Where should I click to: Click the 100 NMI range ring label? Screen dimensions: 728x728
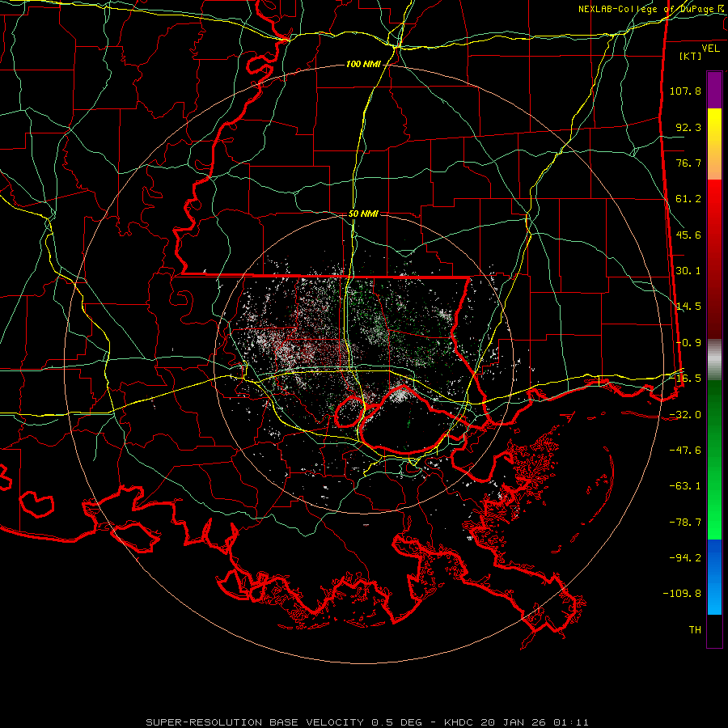(x=363, y=64)
